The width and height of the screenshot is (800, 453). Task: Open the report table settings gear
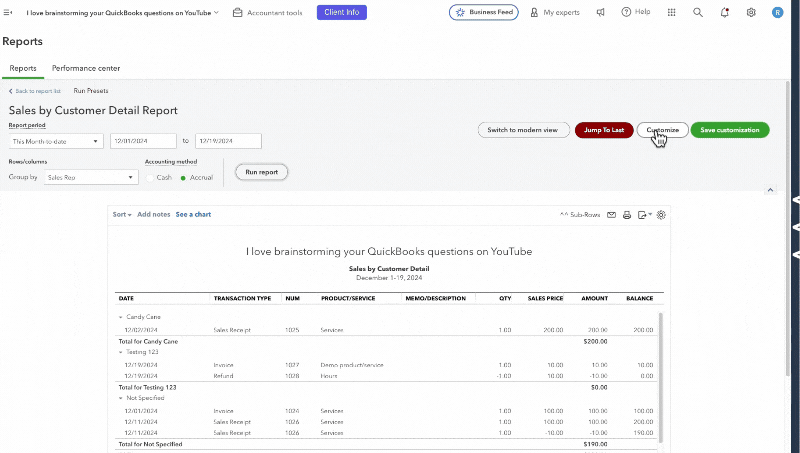[x=661, y=215]
